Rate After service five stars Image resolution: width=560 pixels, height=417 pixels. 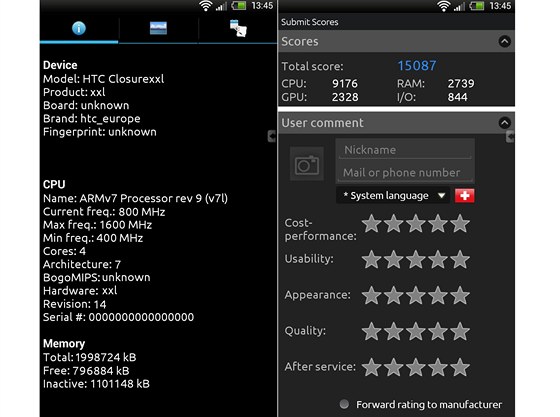pyautogui.click(x=460, y=367)
